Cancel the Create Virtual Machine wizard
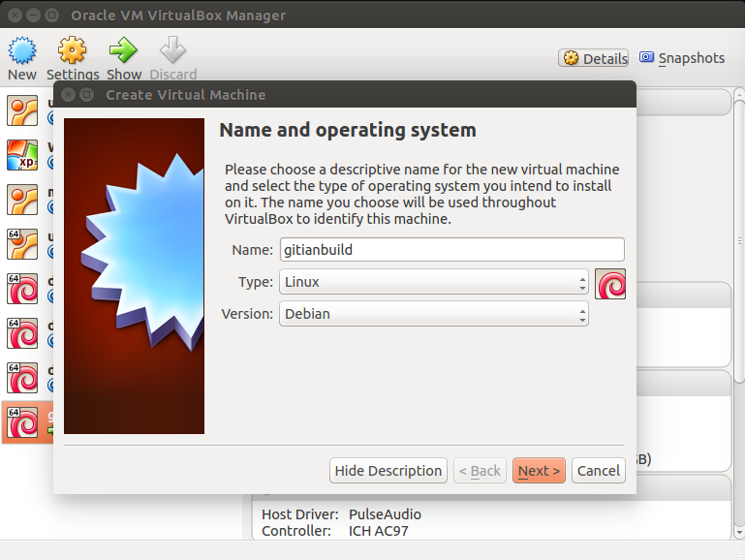 [598, 471]
